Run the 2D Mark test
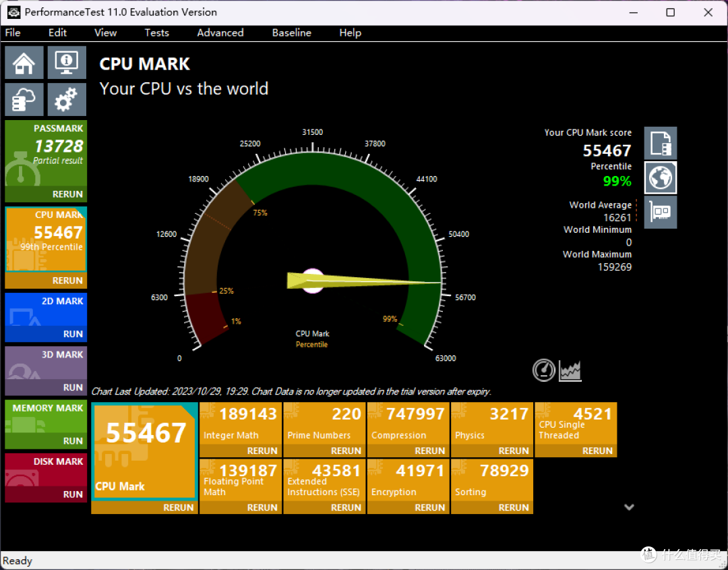 (x=46, y=334)
